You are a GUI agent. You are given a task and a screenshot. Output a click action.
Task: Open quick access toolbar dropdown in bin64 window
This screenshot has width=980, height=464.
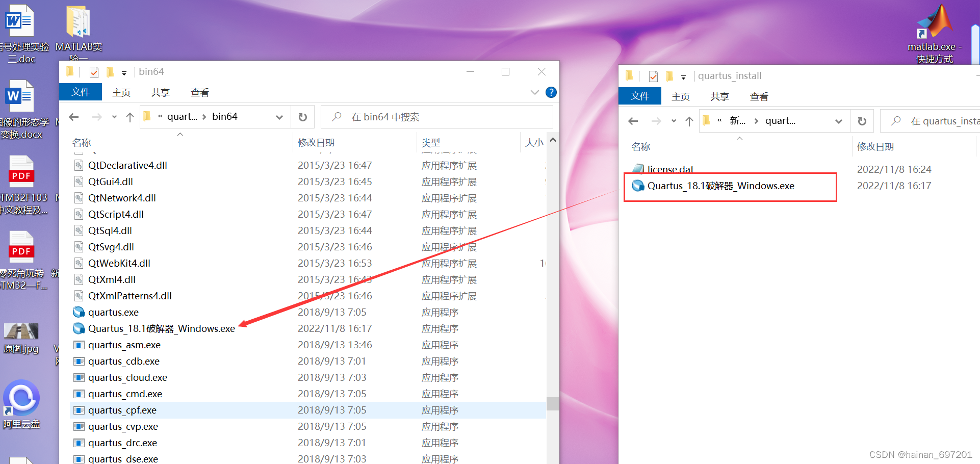pyautogui.click(x=124, y=73)
